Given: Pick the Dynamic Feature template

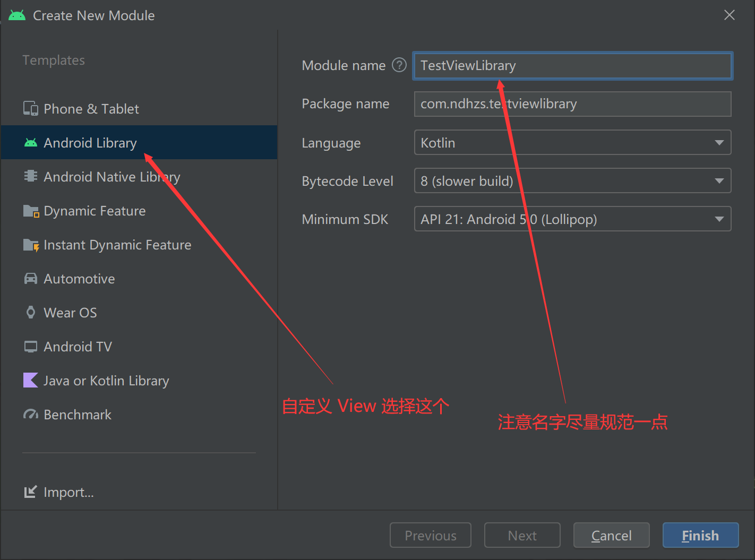Looking at the screenshot, I should 139,211.
